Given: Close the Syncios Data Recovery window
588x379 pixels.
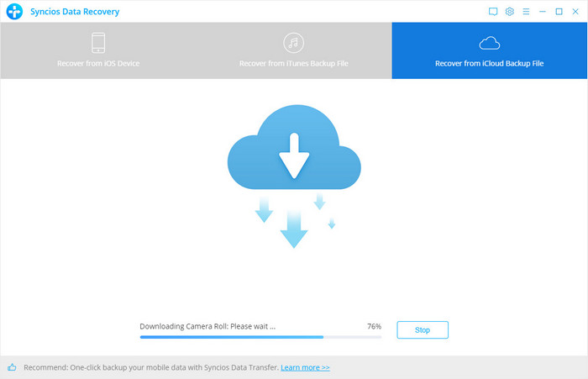Looking at the screenshot, I should (x=575, y=12).
